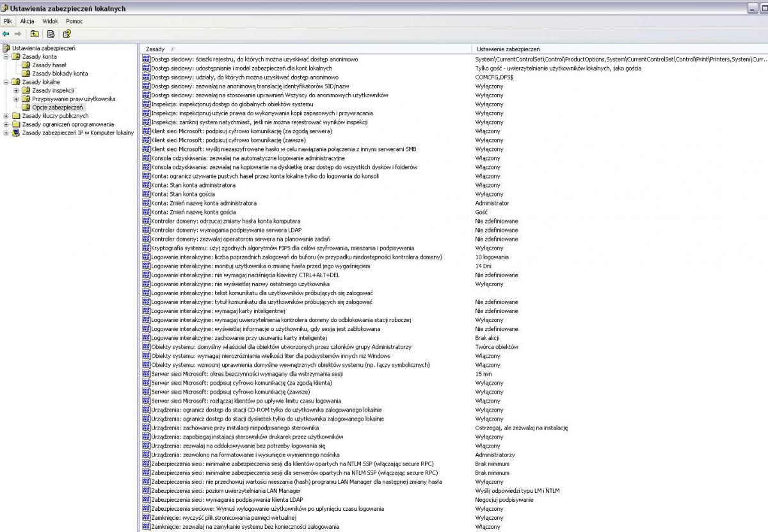Click the icon of 'Zabezpieczenia sieci: poziom uwierzytelniania LAN Manager'
This screenshot has width=768, height=532.
(146, 491)
